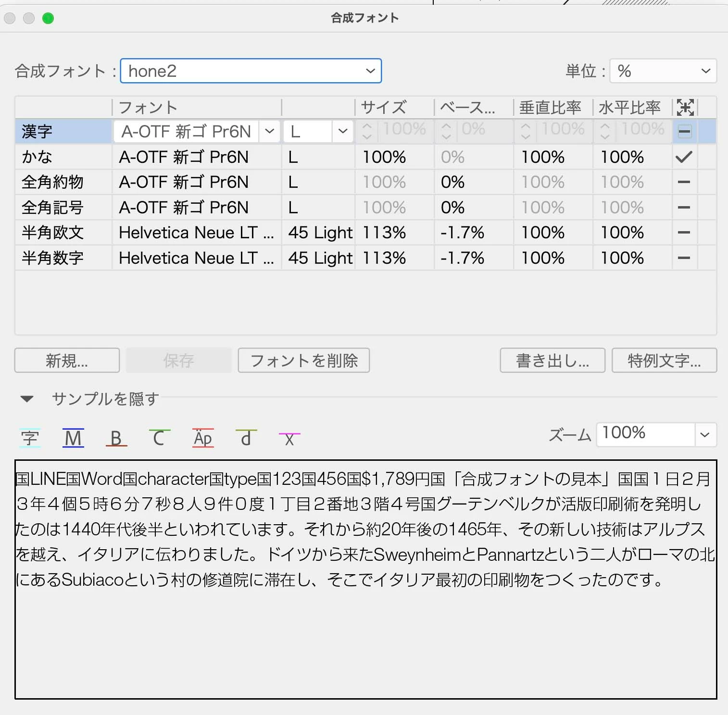Click Helvetica Neue LT font in 半角数字 row
Image resolution: width=728 pixels, height=715 pixels.
pos(196,258)
